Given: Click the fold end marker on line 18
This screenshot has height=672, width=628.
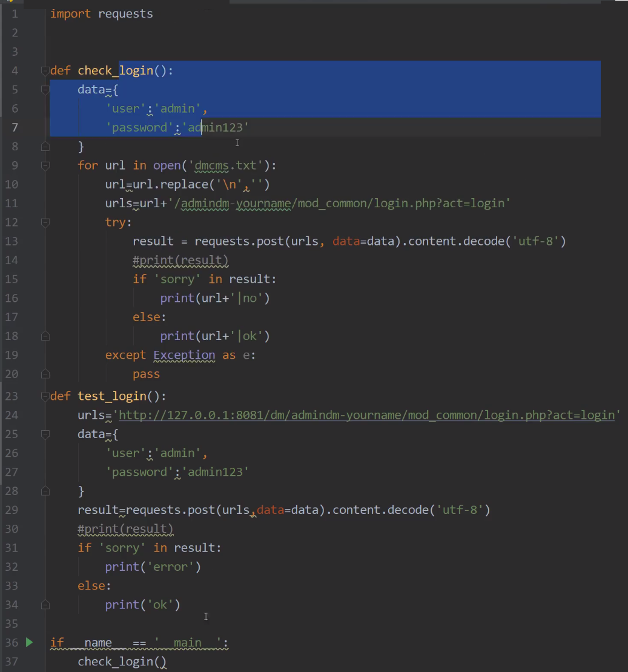Looking at the screenshot, I should click(44, 336).
